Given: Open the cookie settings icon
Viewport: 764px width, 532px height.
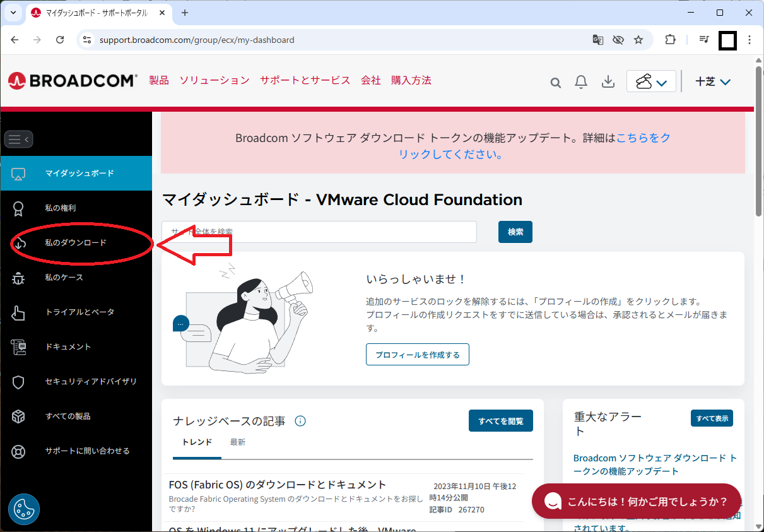Looking at the screenshot, I should 24,509.
